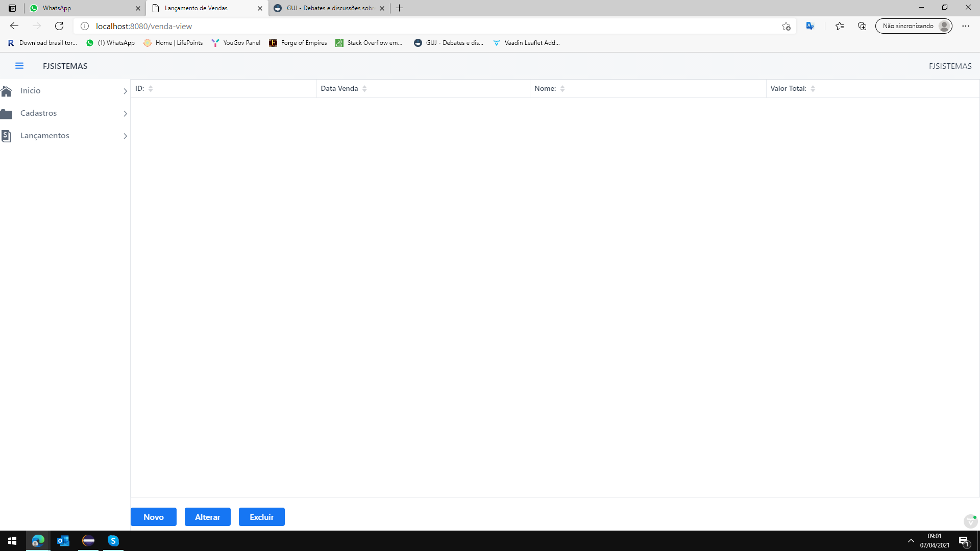This screenshot has width=980, height=551.
Task: Click the Lançamentos invoice icon
Action: tap(6, 136)
